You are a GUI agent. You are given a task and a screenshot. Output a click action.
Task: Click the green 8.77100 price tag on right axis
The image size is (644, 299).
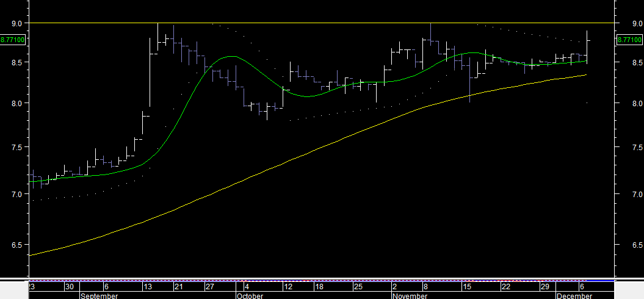pos(630,40)
